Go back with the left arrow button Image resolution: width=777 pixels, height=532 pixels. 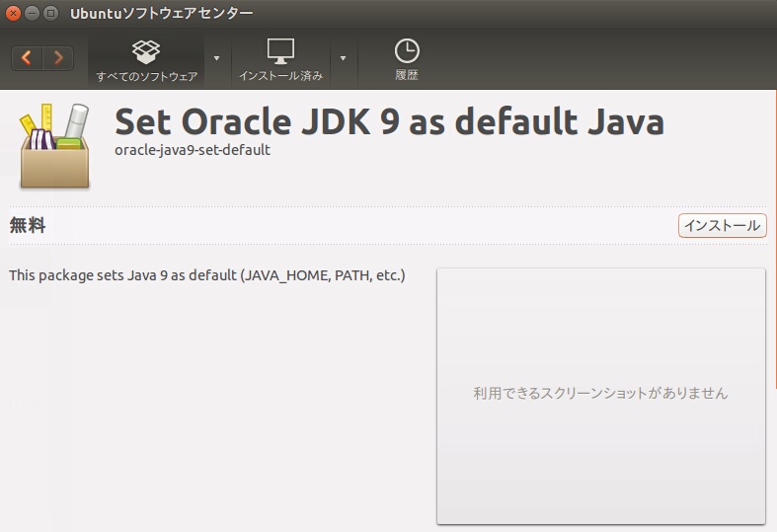(x=27, y=58)
